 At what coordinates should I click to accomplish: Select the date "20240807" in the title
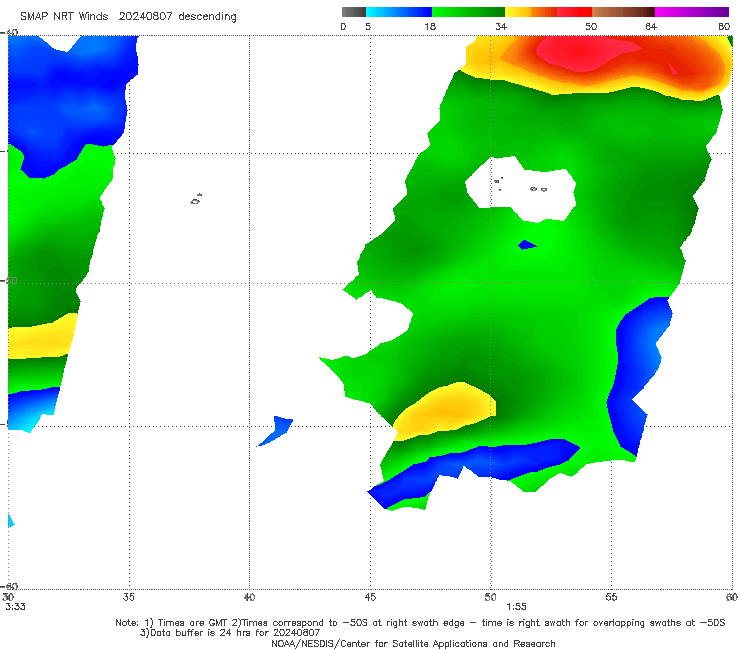click(145, 17)
